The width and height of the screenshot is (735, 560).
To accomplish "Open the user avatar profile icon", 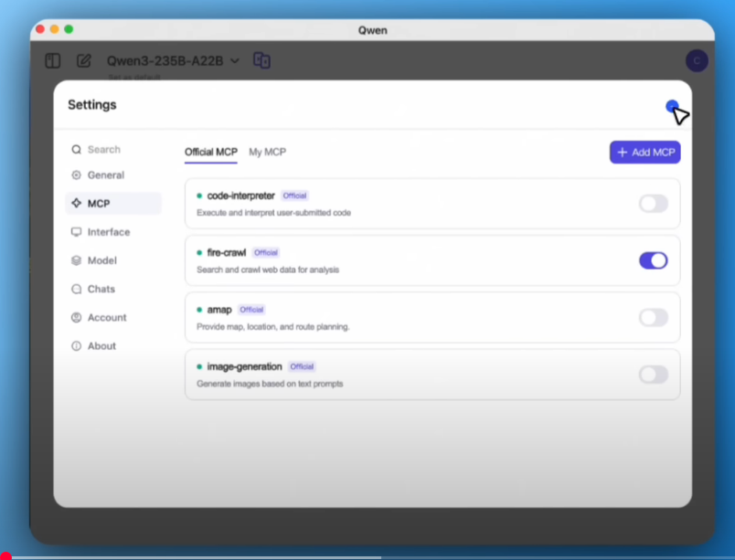I will [697, 61].
